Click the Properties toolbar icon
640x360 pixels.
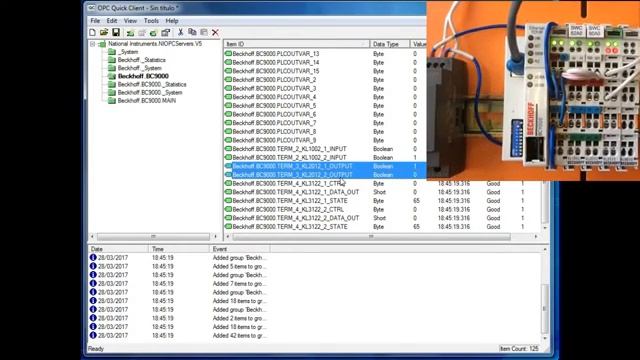pyautogui.click(x=165, y=33)
